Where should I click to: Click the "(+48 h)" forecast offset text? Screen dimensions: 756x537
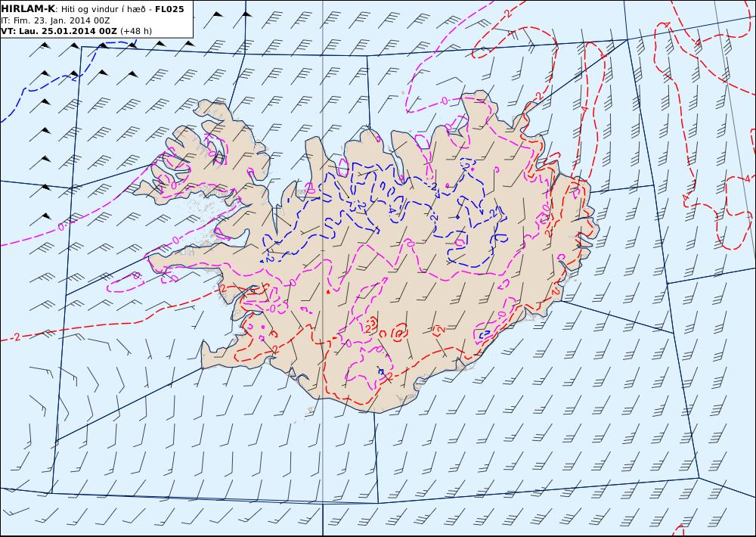pyautogui.click(x=136, y=31)
